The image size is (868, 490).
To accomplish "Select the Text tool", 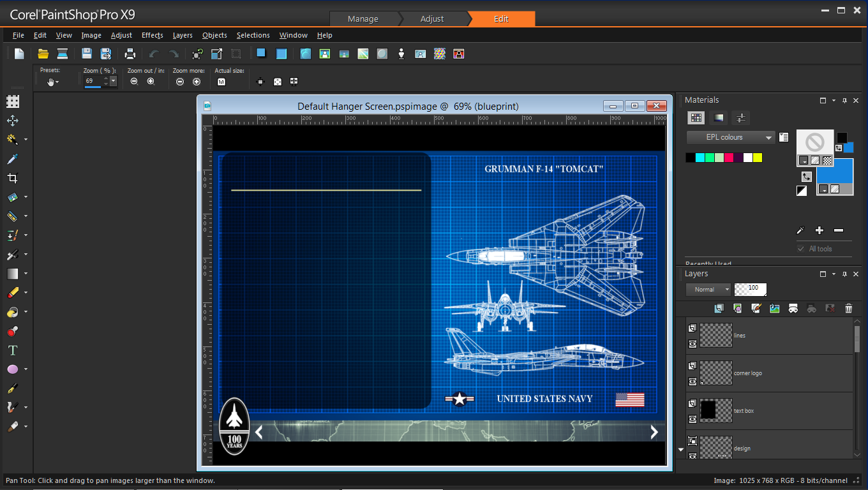I will [x=12, y=350].
